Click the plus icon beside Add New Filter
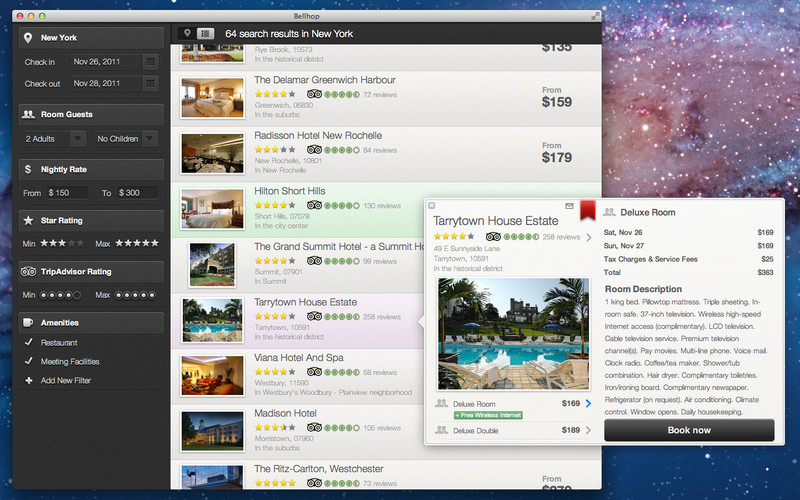Screen dimensions: 800x500 point(29,381)
